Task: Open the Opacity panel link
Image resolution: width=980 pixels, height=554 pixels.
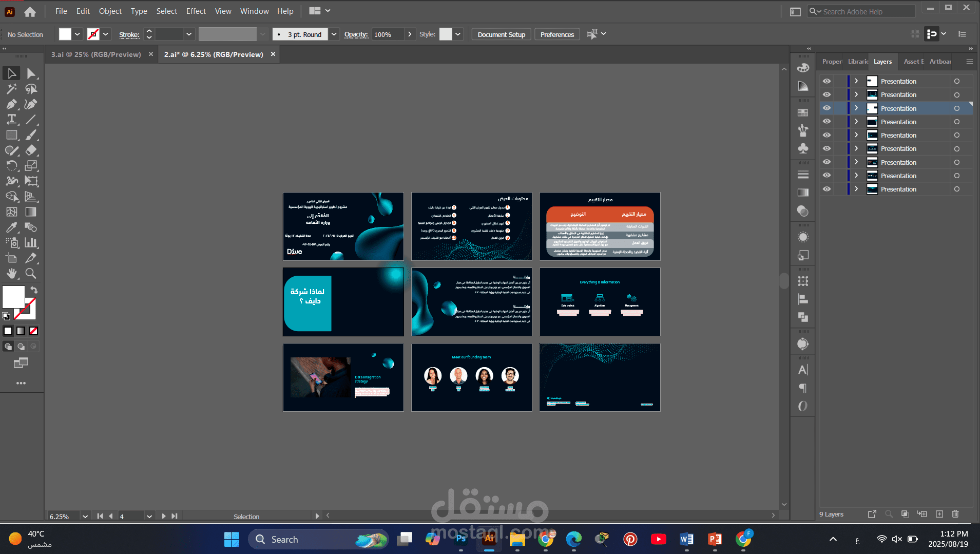Action: click(x=356, y=34)
